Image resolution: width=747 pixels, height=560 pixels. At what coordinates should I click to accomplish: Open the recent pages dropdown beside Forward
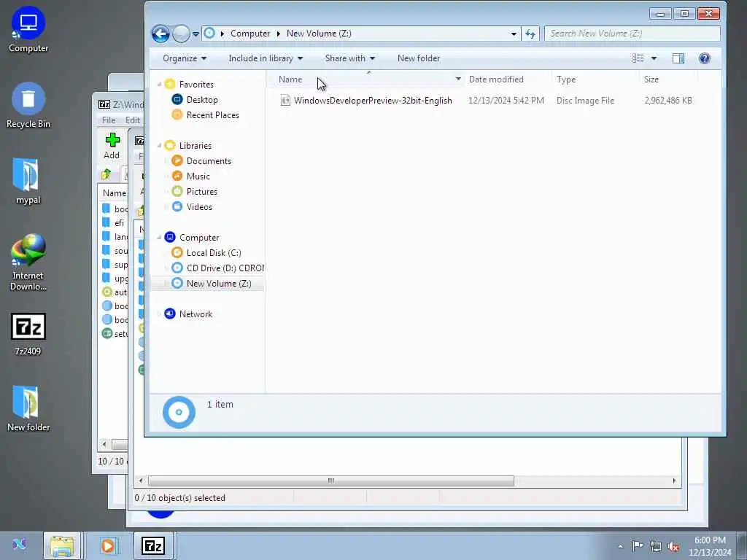tap(196, 34)
